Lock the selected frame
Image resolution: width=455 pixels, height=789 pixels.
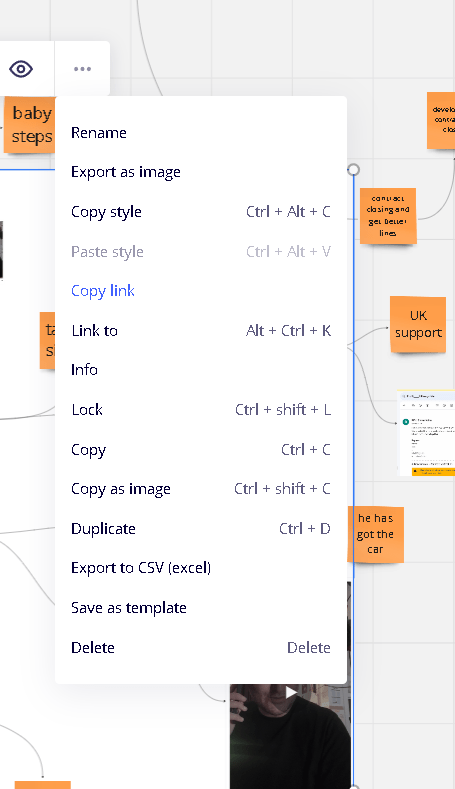200,410
